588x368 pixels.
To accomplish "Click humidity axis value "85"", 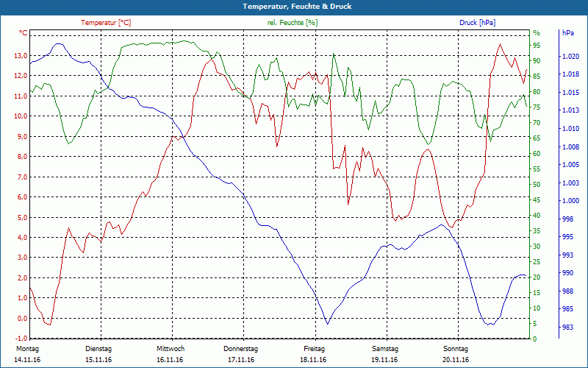I will coord(537,77).
